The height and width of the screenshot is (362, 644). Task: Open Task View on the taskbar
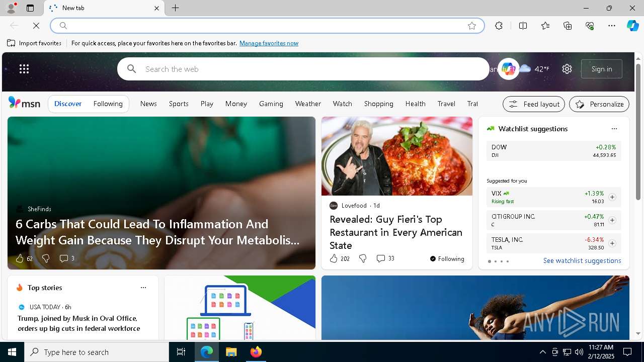[x=181, y=352]
